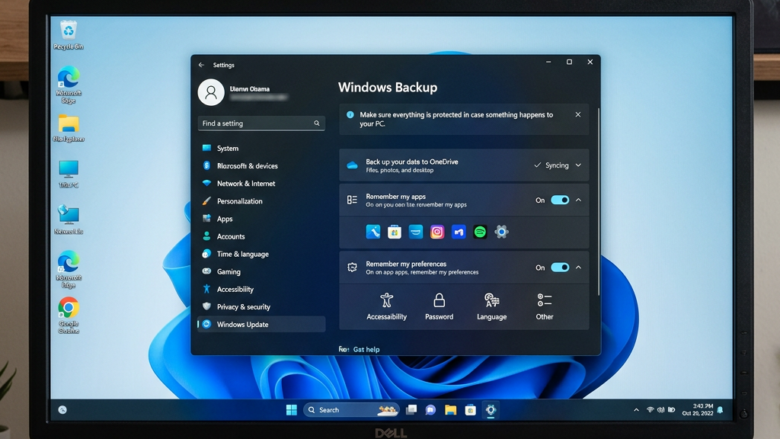Open the taskbar clock and date
Image resolution: width=780 pixels, height=439 pixels.
pyautogui.click(x=697, y=410)
